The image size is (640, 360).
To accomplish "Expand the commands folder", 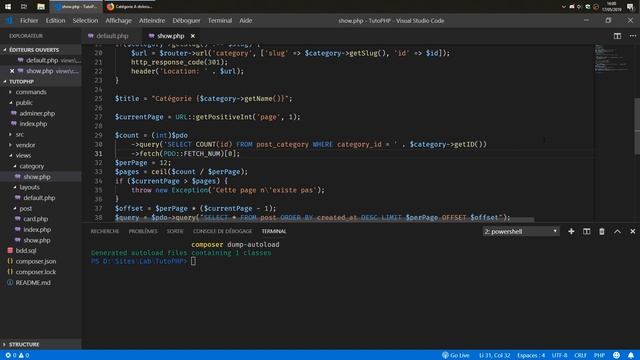I will pos(31,92).
